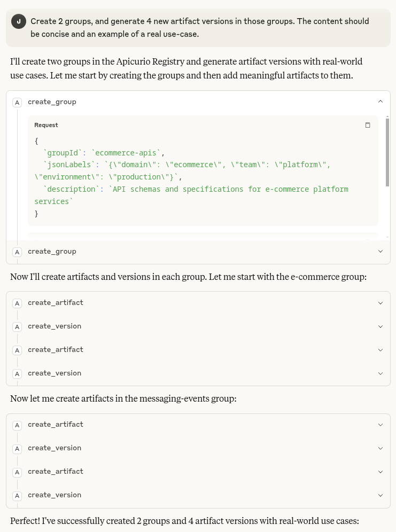Expand second create_artifact in e-commerce group
The height and width of the screenshot is (532, 396).
[x=381, y=350]
